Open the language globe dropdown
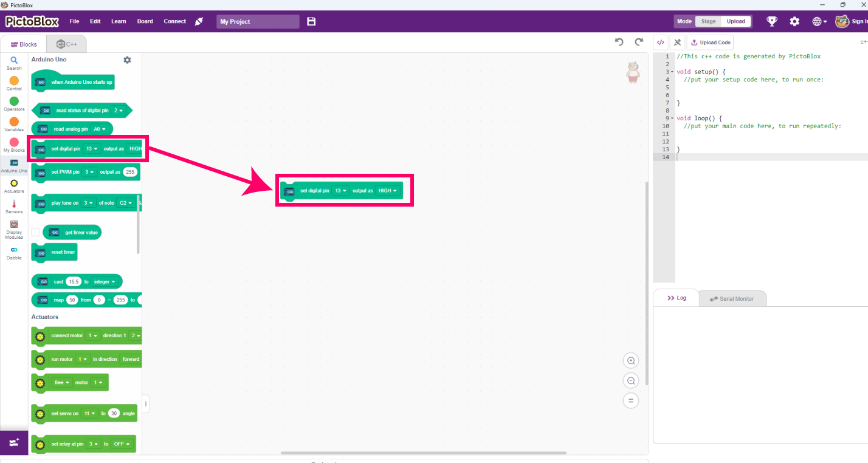The image size is (868, 463). [x=819, y=21]
